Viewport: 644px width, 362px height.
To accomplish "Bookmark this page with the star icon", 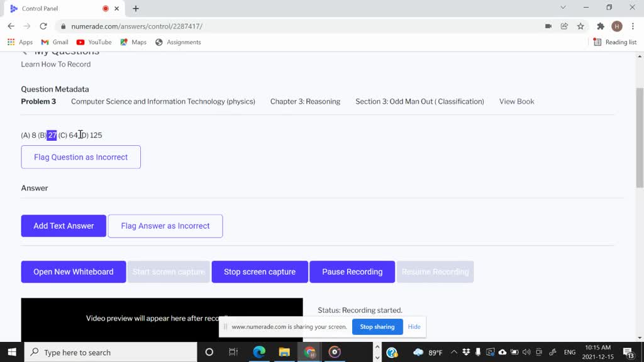I will tap(580, 26).
